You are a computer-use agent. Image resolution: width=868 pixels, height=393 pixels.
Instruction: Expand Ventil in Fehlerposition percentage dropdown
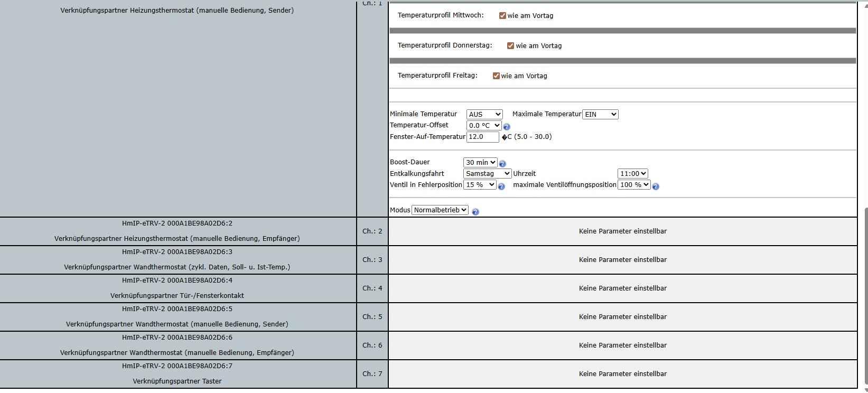(x=480, y=185)
